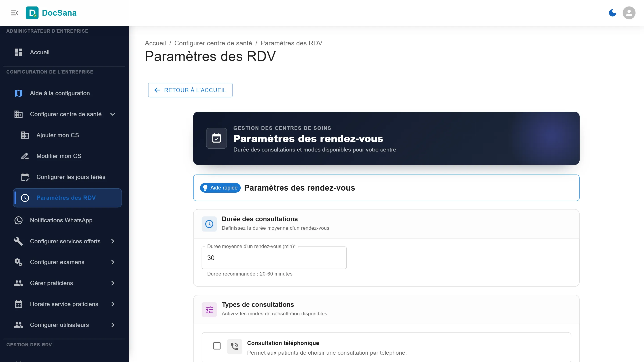The image size is (644, 362).
Task: Click the Durée des consultations heading
Action: (260, 219)
